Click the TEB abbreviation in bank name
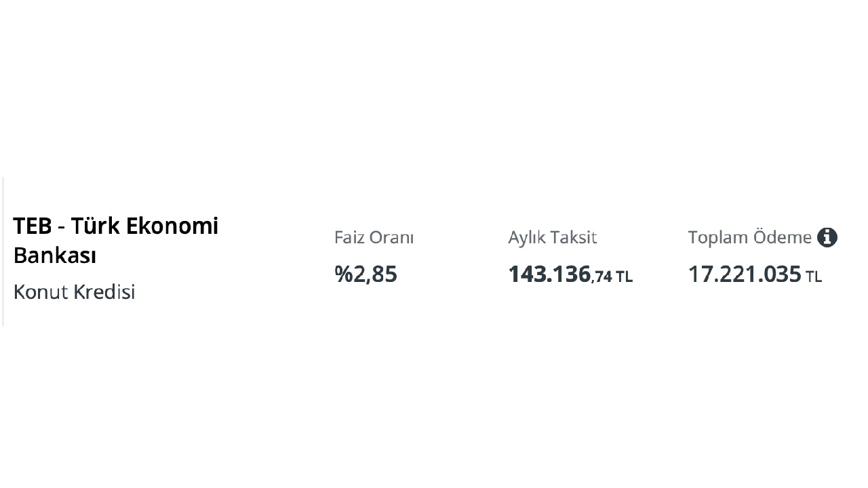 (32, 226)
